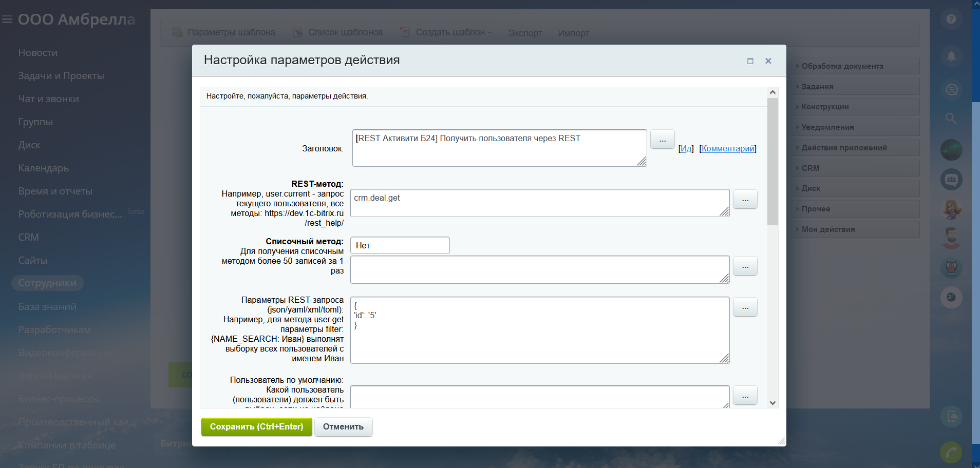The width and height of the screenshot is (980, 468).
Task: Open Компании в таблице in left menu
Action: tap(67, 445)
